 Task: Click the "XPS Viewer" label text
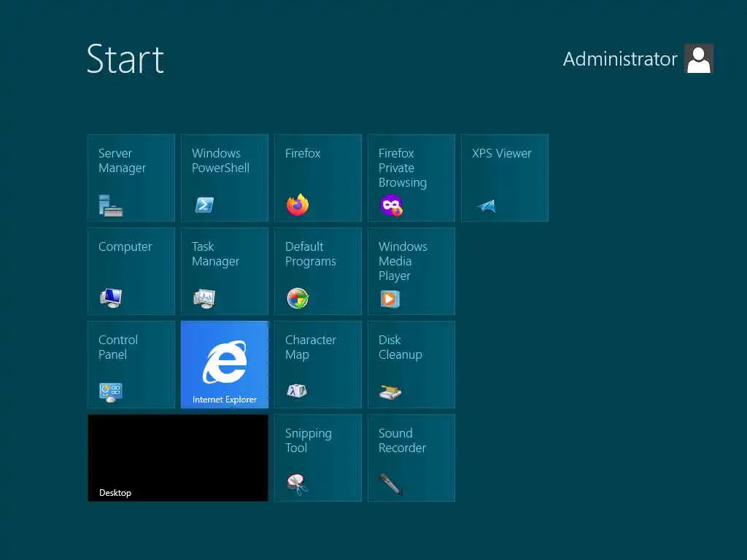502,153
